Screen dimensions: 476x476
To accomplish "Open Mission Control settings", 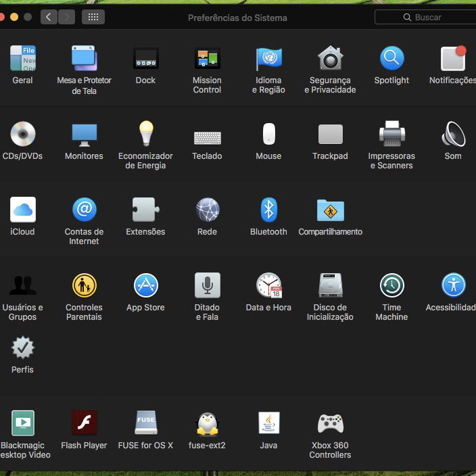I will click(x=207, y=59).
